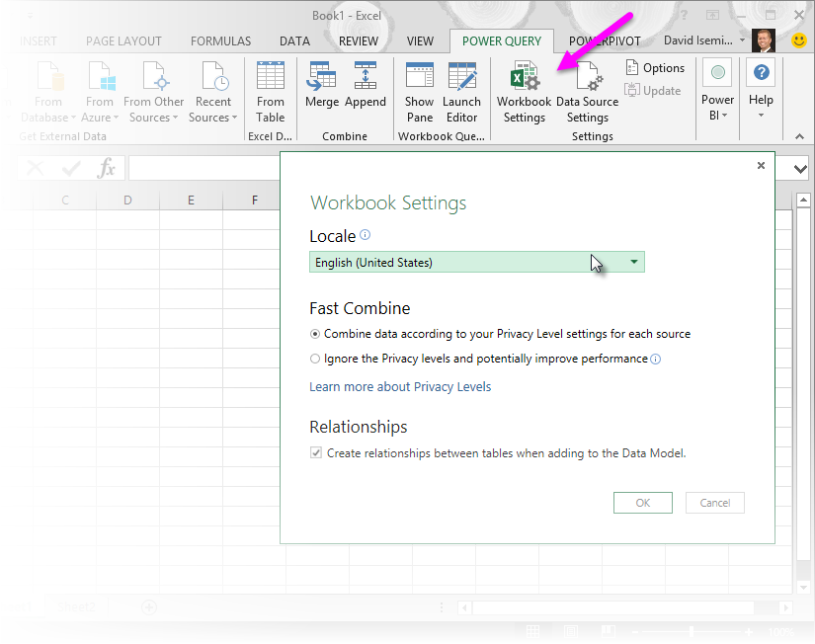Screen dimensions: 815x644
Task: Click the Update button in ribbon
Action: point(653,91)
